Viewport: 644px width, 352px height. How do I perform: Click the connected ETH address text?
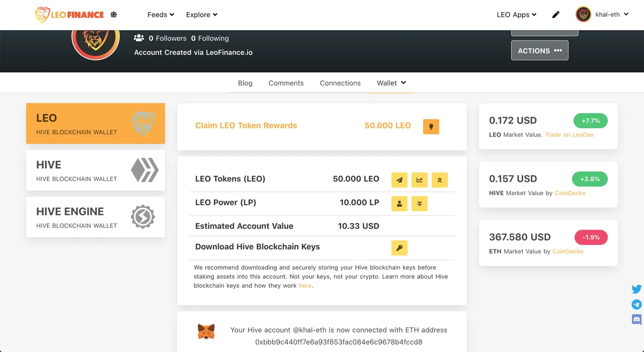(339, 342)
